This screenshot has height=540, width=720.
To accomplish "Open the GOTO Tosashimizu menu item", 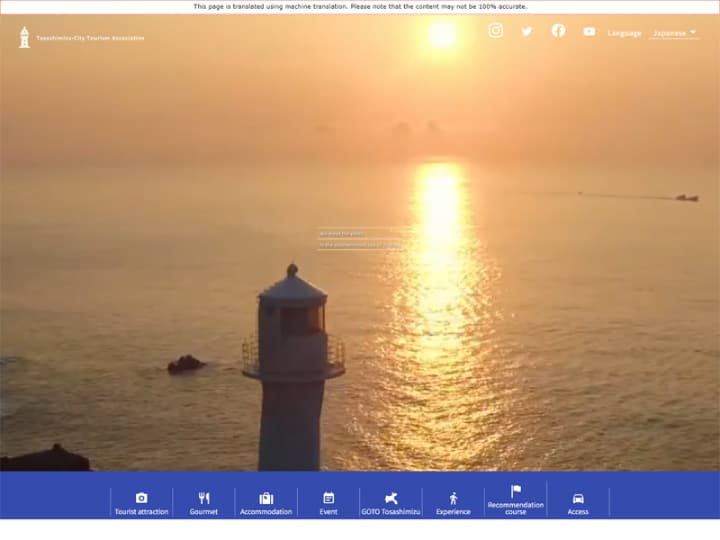I will [x=391, y=511].
